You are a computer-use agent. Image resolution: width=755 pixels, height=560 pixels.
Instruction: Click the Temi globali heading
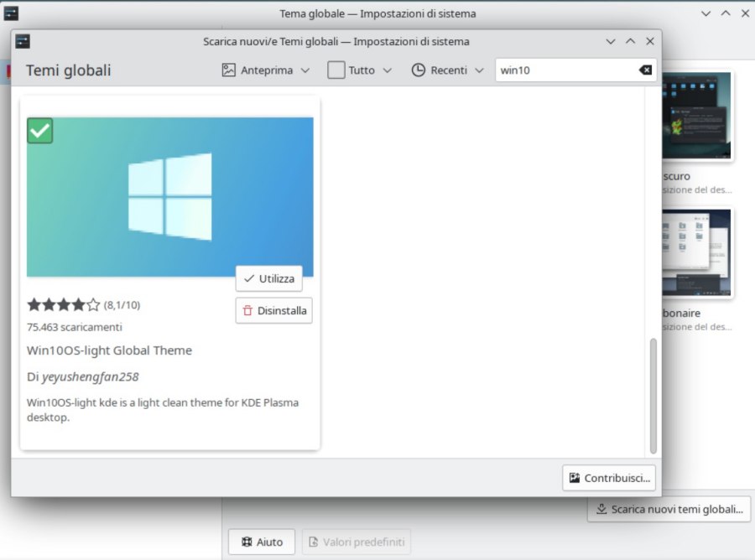pos(69,70)
